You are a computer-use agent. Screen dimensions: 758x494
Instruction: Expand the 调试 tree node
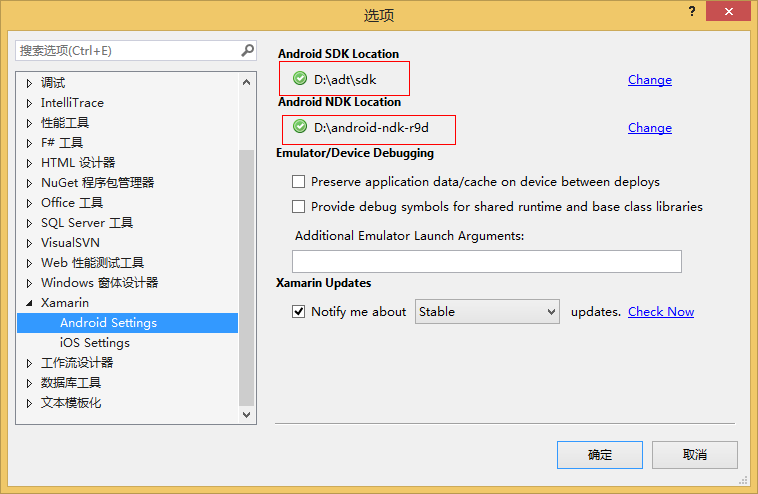[x=29, y=83]
